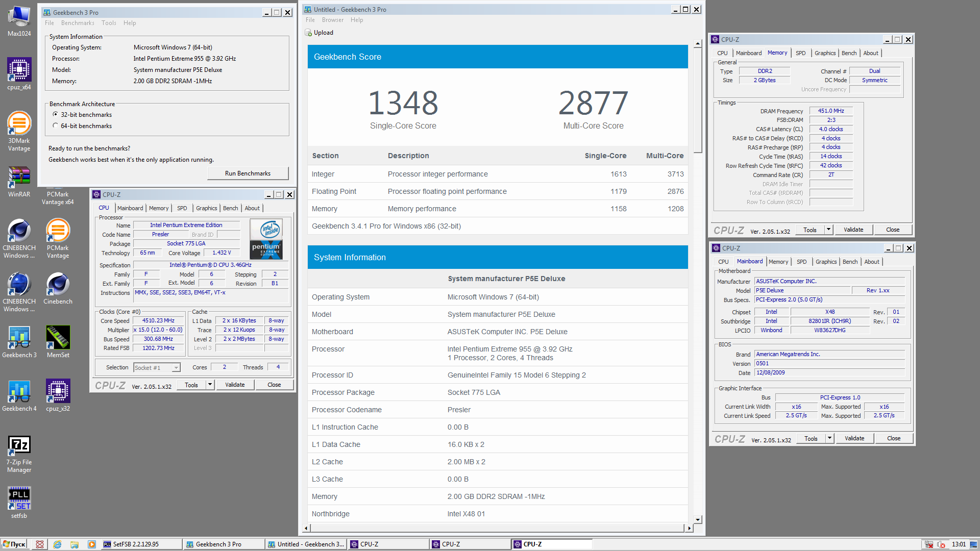Screen dimensions: 980x551
Task: Switch to SPD tab in CPU-Z CPU window
Action: pos(182,208)
